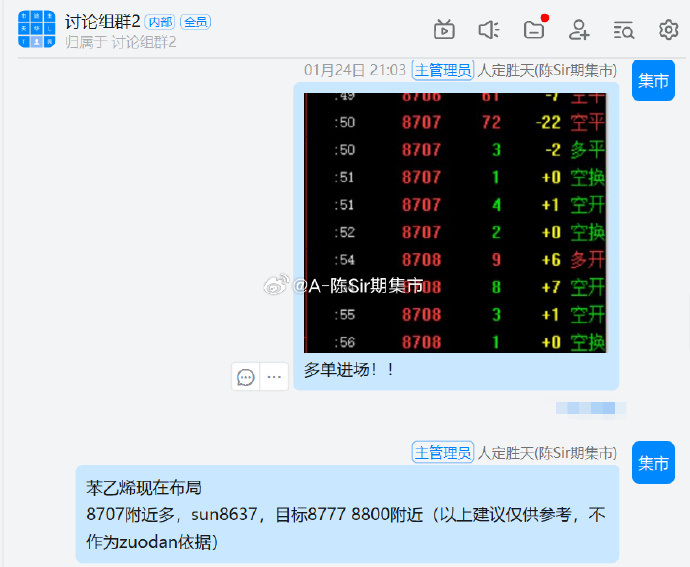Click sender name on the 苯乙烯 message

547,453
